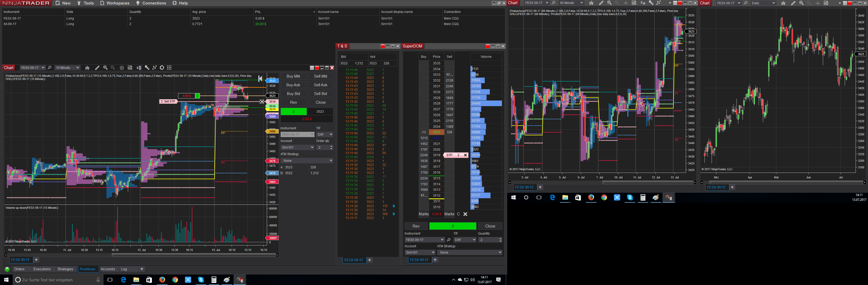The height and width of the screenshot is (285, 868).
Task: Click Rev in the SuperDOM window
Action: click(416, 226)
